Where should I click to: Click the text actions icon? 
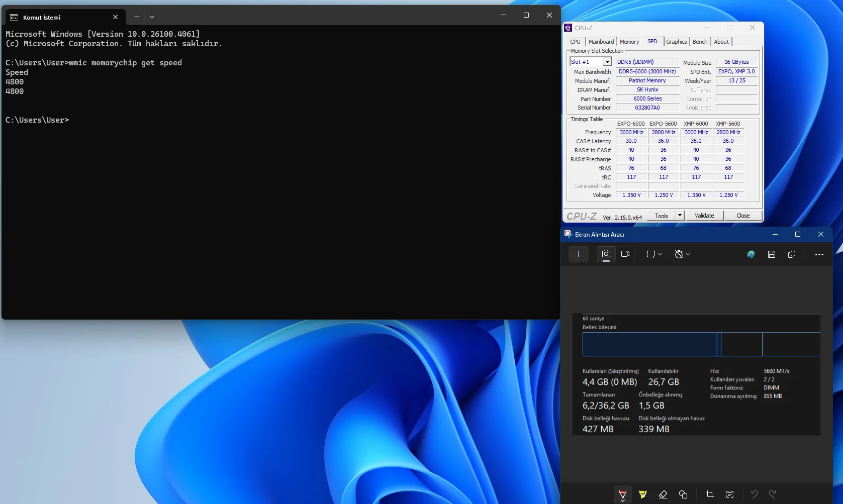[730, 494]
